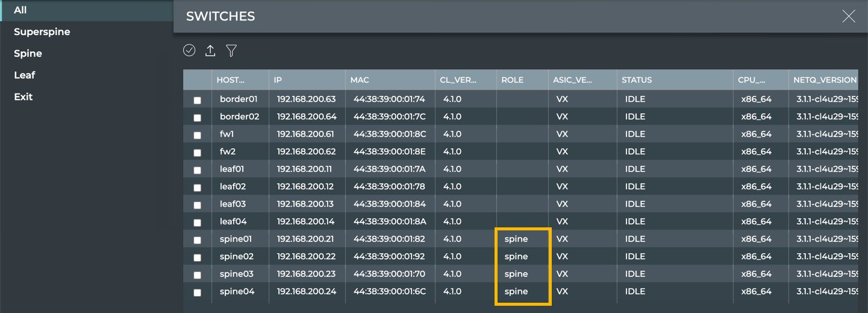Image resolution: width=868 pixels, height=313 pixels.
Task: Open the filter funnel icon
Action: click(x=231, y=51)
